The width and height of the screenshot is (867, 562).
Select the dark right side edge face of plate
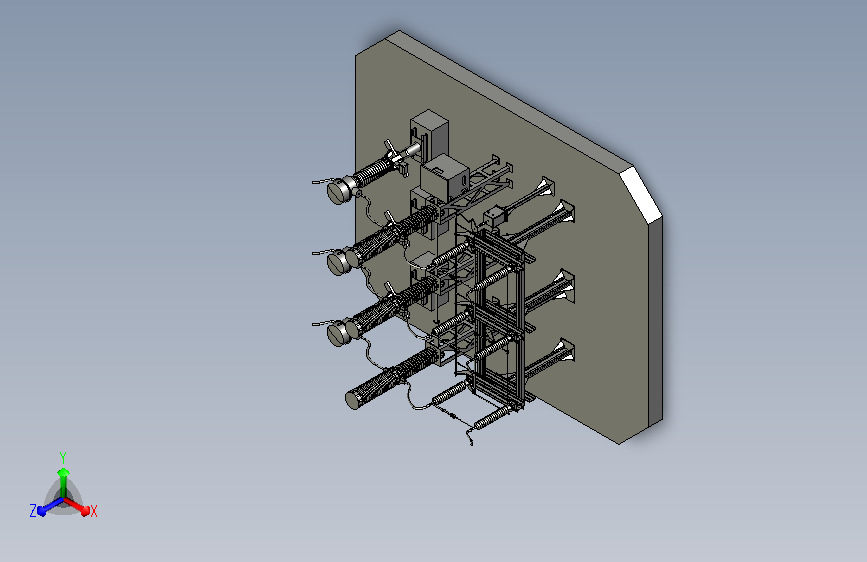(x=655, y=322)
